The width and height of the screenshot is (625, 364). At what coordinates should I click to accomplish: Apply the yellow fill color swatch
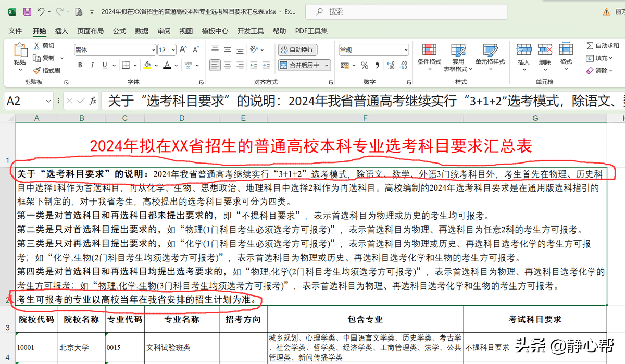pyautogui.click(x=147, y=66)
